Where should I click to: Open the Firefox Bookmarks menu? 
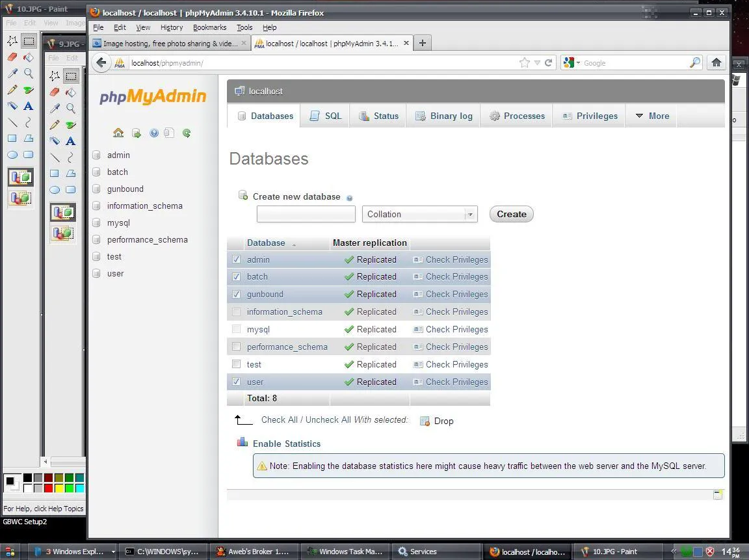(209, 27)
